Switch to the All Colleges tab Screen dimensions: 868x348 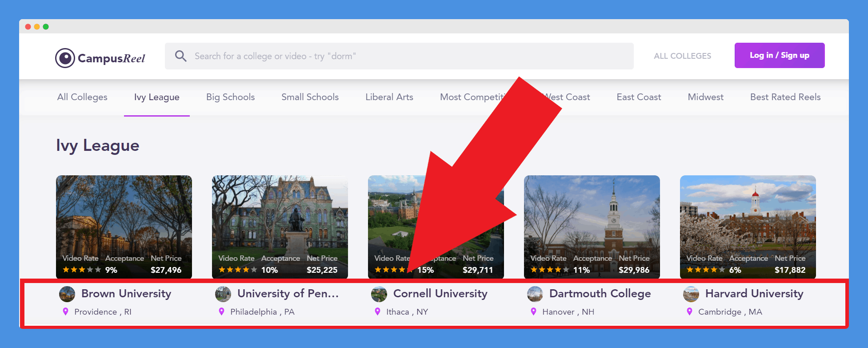click(82, 97)
